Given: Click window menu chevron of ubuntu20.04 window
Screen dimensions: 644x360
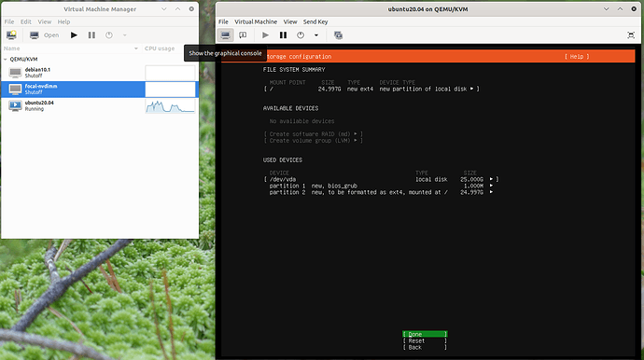Looking at the screenshot, I should coord(607,9).
